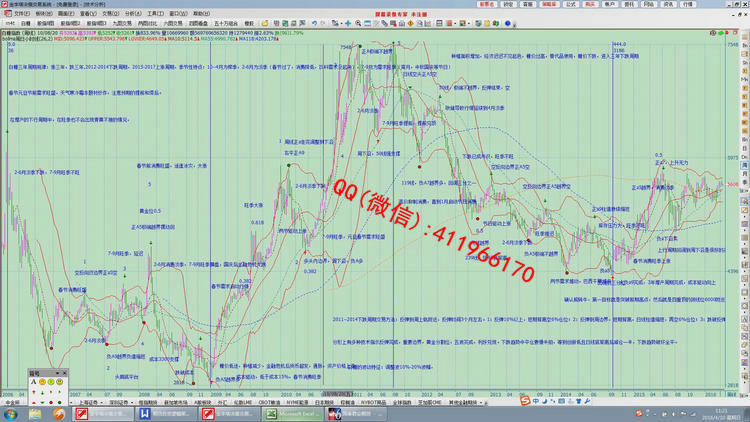750x422 pixels.
Task: Select the 周 weekly period in right sidebar
Action: click(x=744, y=165)
